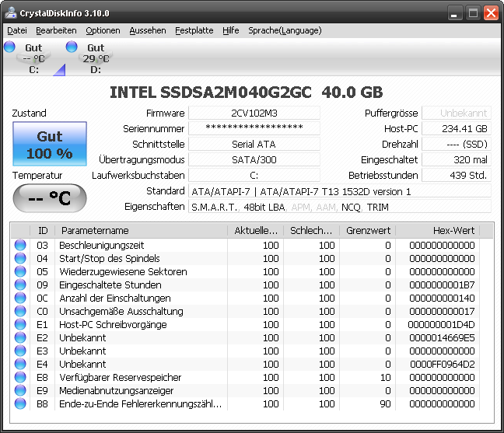504x433 pixels.
Task: Click hex value 000000000017
Action: [x=442, y=311]
